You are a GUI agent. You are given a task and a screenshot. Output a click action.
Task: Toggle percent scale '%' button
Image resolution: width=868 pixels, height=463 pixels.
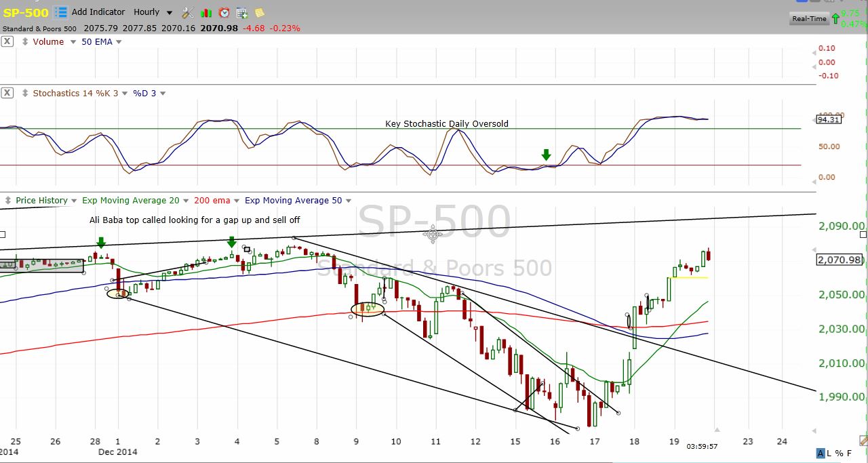click(x=840, y=454)
